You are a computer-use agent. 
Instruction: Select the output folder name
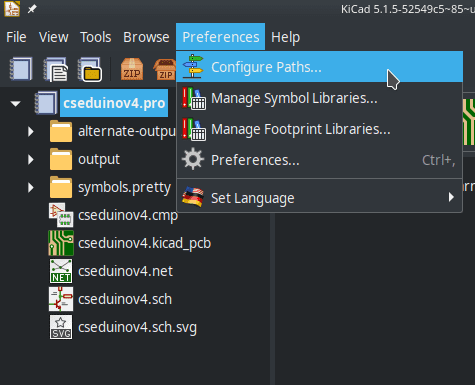pyautogui.click(x=99, y=160)
